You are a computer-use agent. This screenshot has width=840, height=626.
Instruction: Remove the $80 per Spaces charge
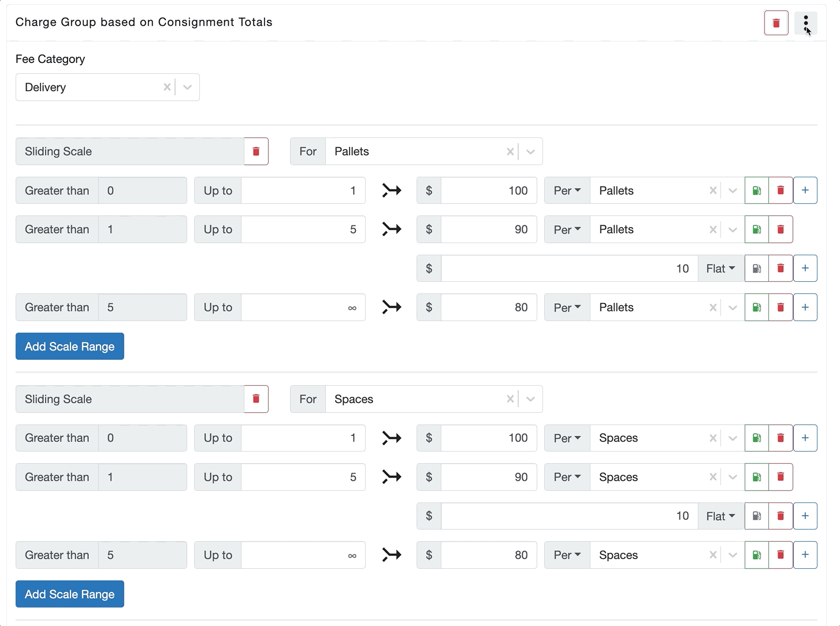[780, 555]
